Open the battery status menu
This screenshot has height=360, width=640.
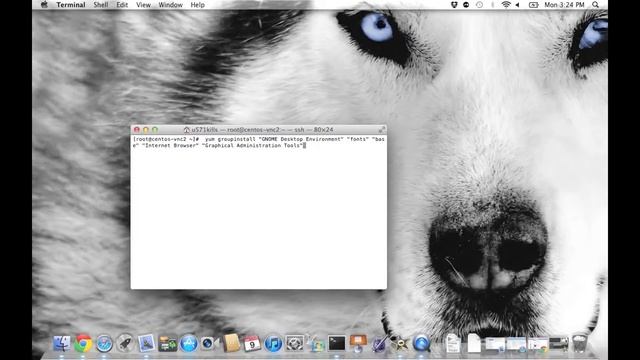[x=533, y=5]
